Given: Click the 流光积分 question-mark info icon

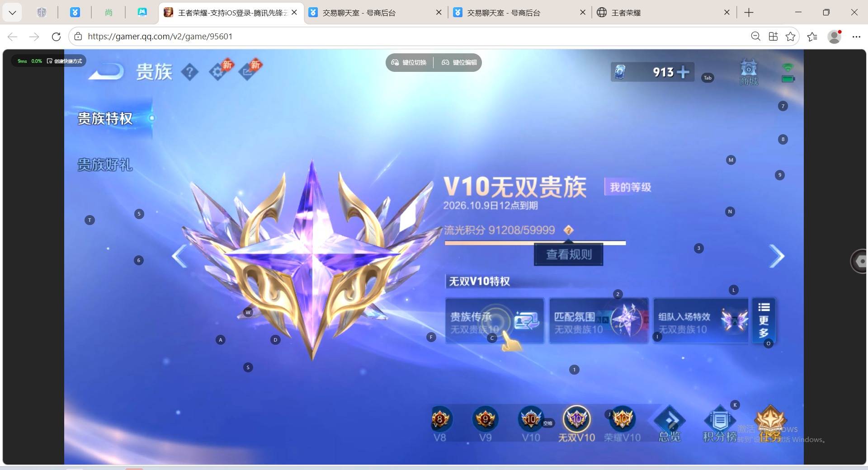Looking at the screenshot, I should (569, 230).
